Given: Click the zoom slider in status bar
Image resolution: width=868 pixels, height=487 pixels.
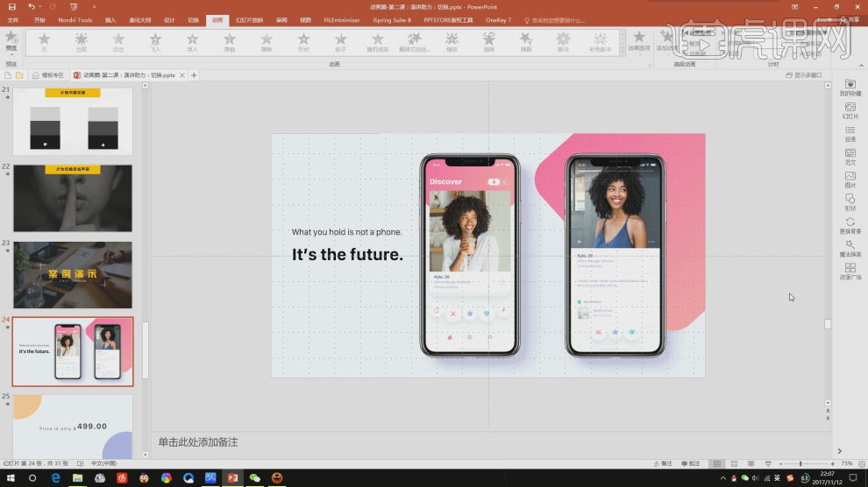Looking at the screenshot, I should tap(800, 463).
